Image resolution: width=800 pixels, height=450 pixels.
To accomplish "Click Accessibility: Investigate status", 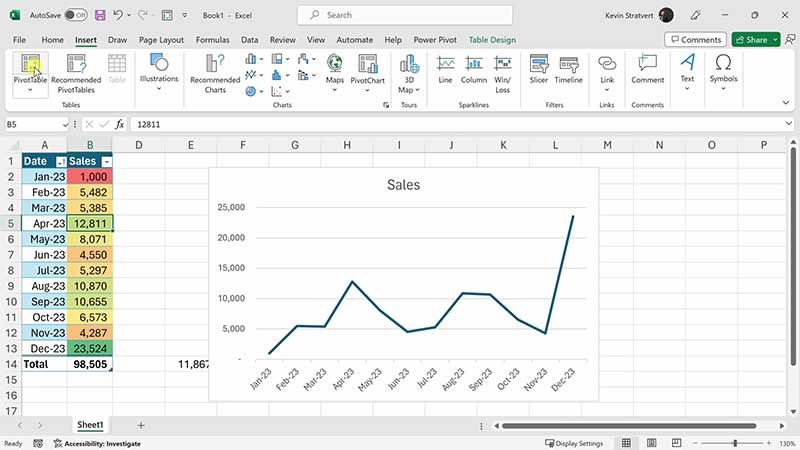I will 97,443.
